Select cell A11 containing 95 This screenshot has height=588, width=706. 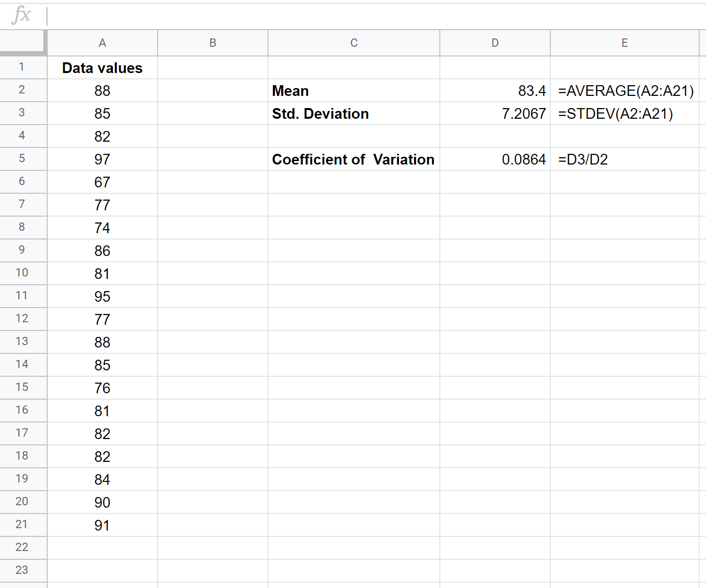click(102, 296)
